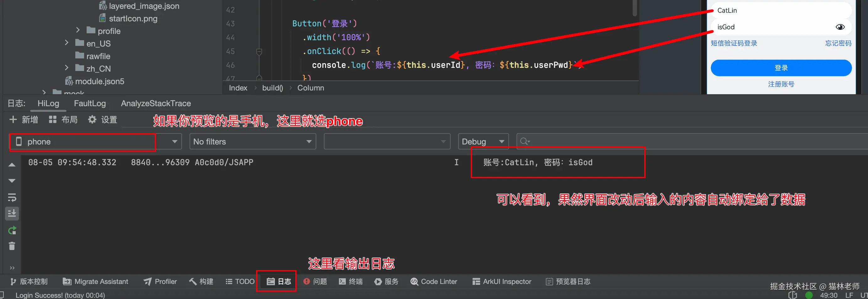Click the log timestamp 08-05 09:54:48.332
The height and width of the screenshot is (299, 868).
(72, 162)
